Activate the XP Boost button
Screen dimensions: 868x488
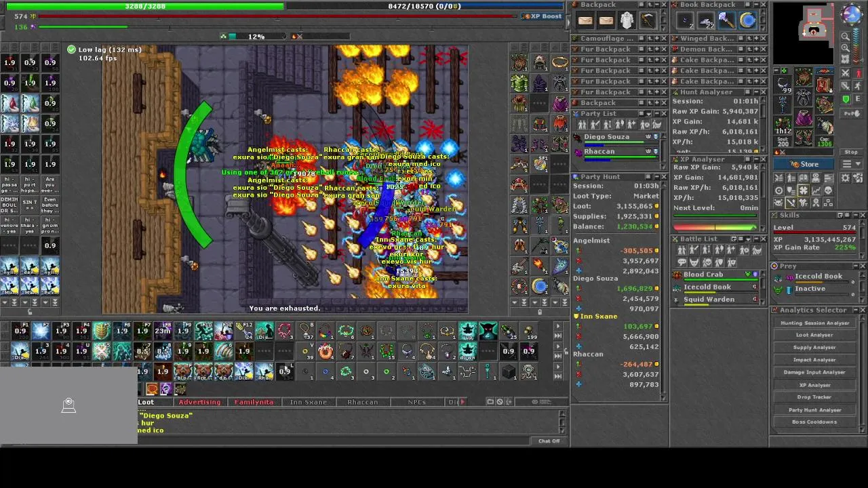coord(542,16)
